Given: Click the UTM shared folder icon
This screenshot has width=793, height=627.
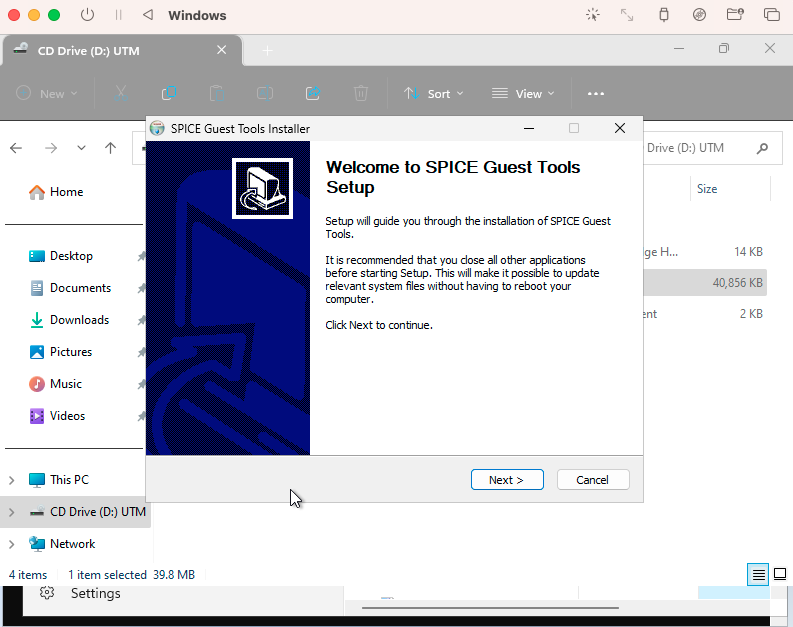Looking at the screenshot, I should (x=735, y=15).
